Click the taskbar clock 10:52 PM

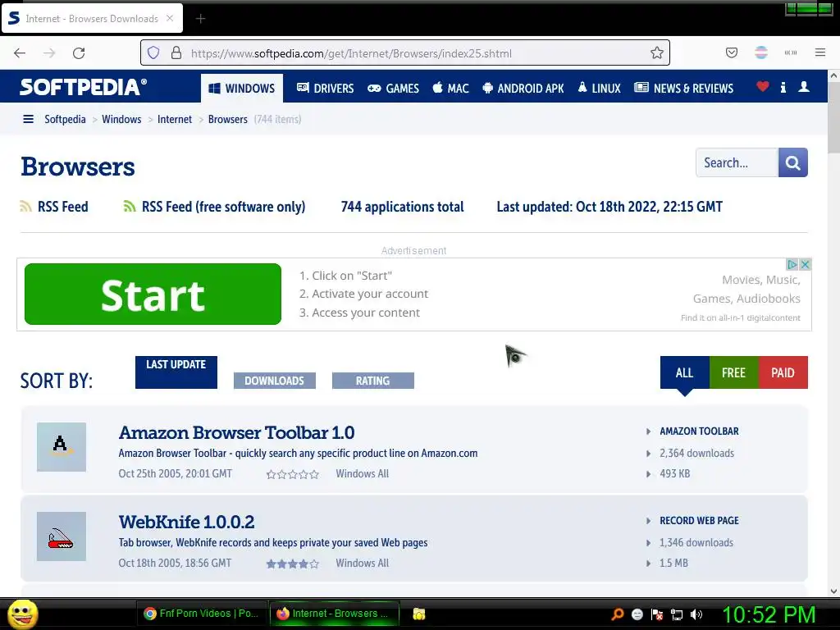[x=769, y=614]
